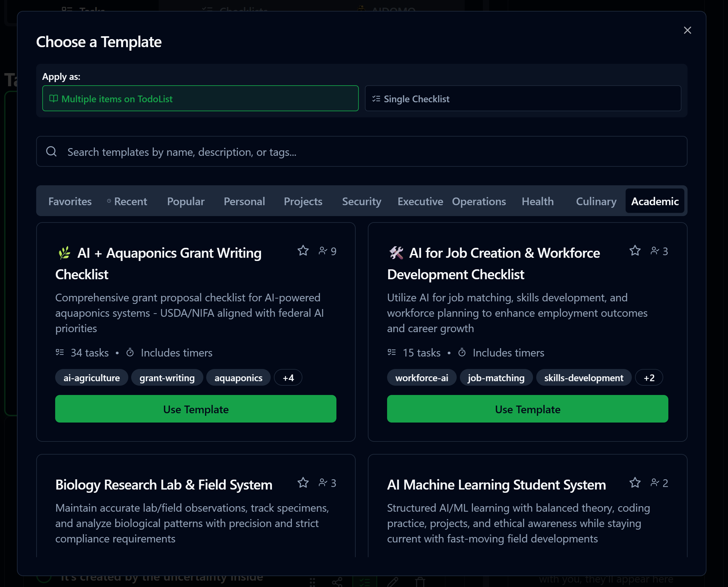Image resolution: width=728 pixels, height=587 pixels.
Task: Favorite the AI + Aquaponics Grant Writing template
Action: pyautogui.click(x=303, y=251)
